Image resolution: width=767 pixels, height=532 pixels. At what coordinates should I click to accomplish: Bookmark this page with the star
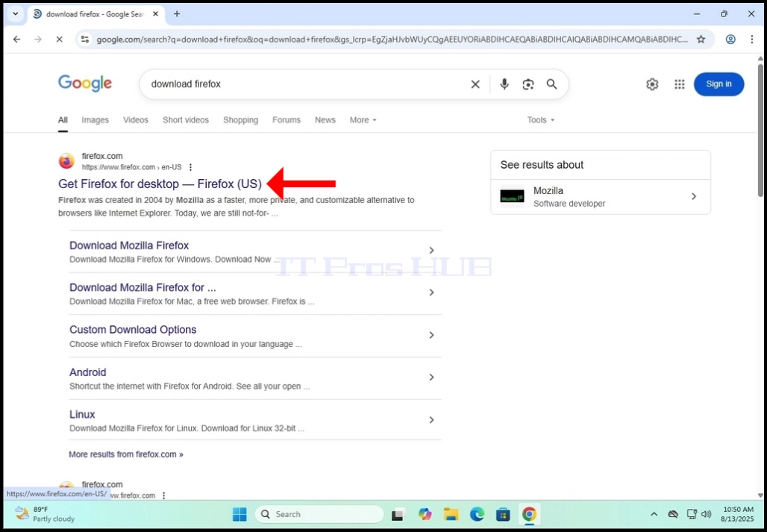coord(701,39)
